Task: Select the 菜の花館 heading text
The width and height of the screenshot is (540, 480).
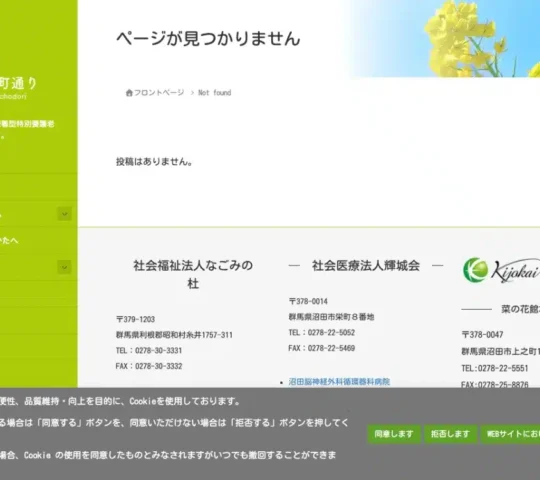Action: tap(520, 309)
